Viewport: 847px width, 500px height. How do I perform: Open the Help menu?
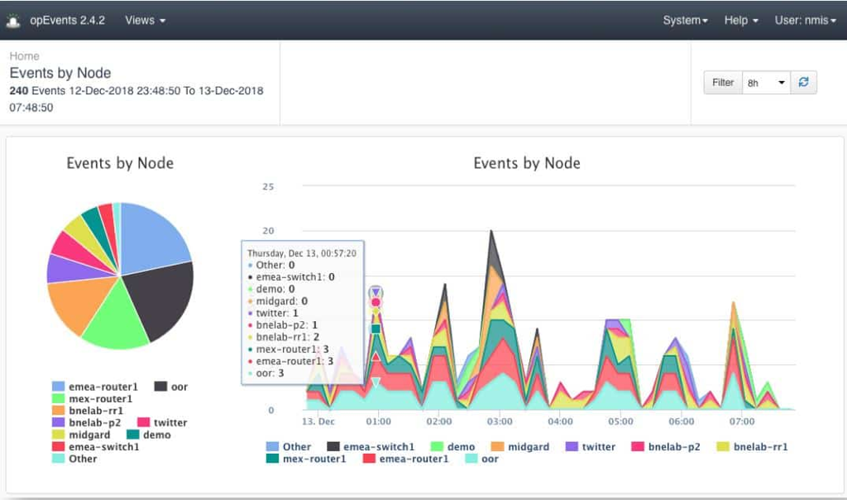[740, 20]
